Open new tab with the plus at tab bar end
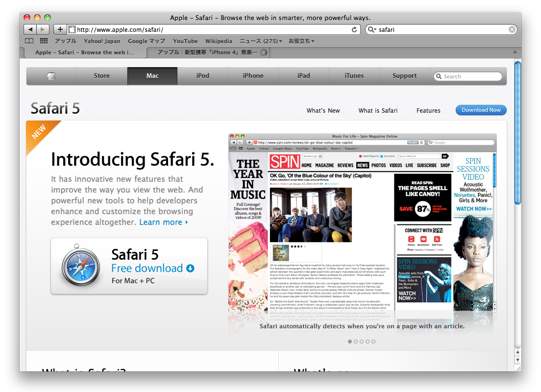This screenshot has height=392, width=541. 515,52
